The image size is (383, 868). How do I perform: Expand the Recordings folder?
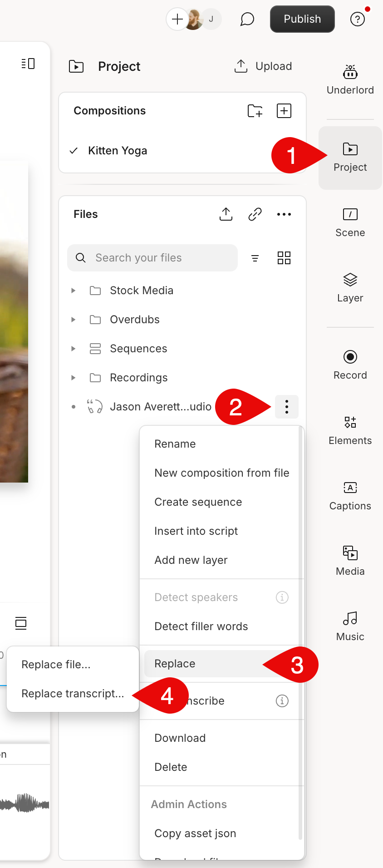[x=74, y=378]
